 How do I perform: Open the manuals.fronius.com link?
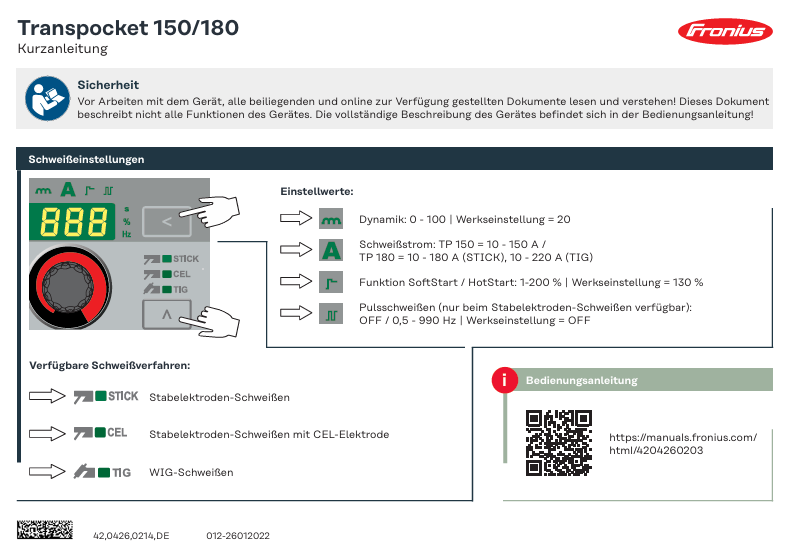pos(683,444)
